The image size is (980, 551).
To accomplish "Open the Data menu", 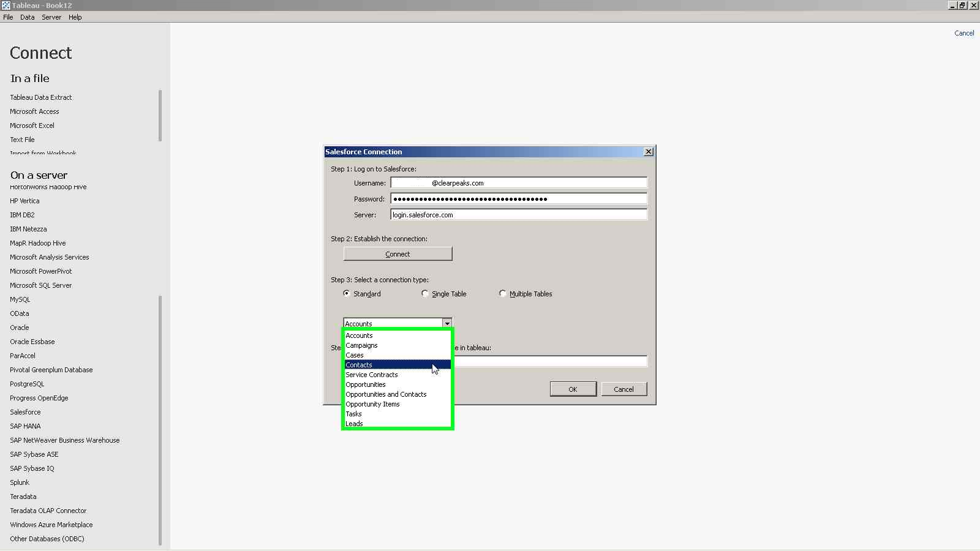I will tap(27, 17).
